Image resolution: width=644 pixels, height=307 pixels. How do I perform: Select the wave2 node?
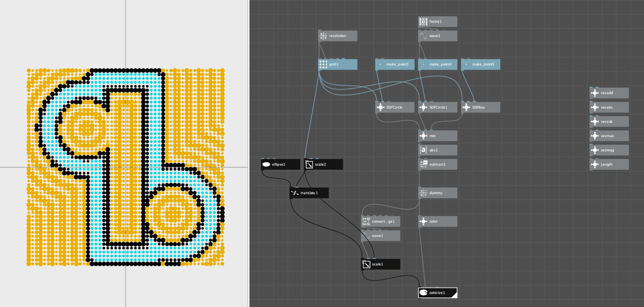pyautogui.click(x=437, y=35)
